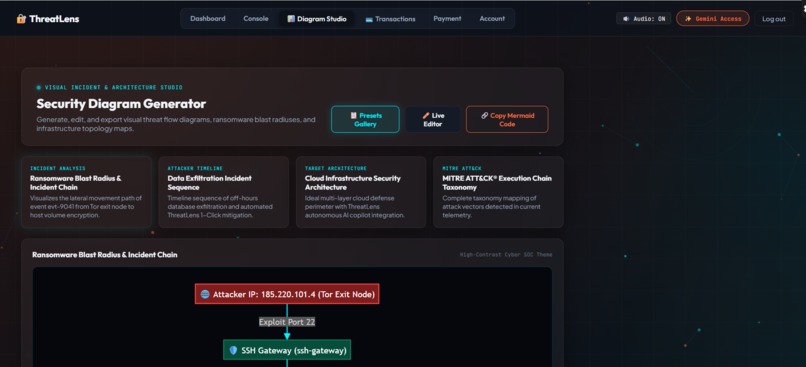
Task: Switch to the Console tab
Action: pos(255,19)
